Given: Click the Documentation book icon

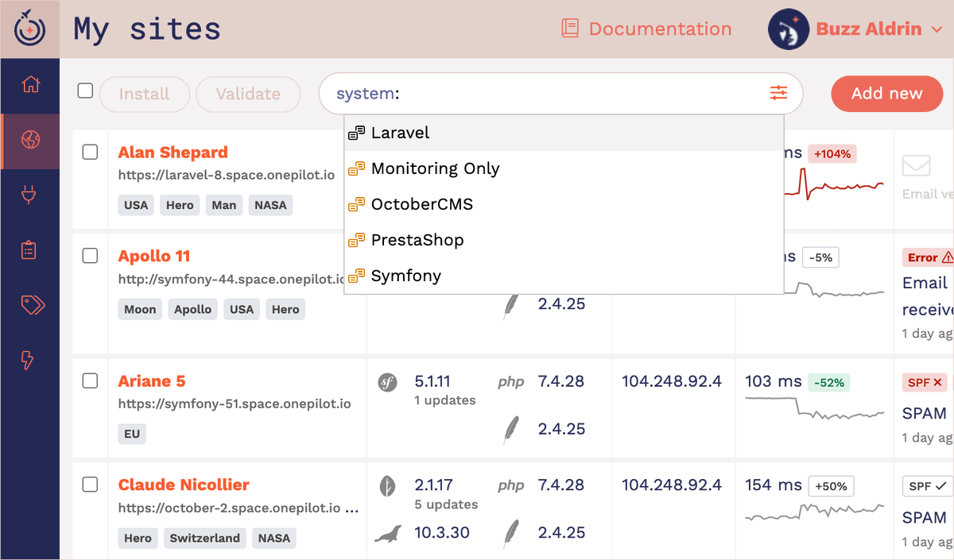Looking at the screenshot, I should 570,29.
